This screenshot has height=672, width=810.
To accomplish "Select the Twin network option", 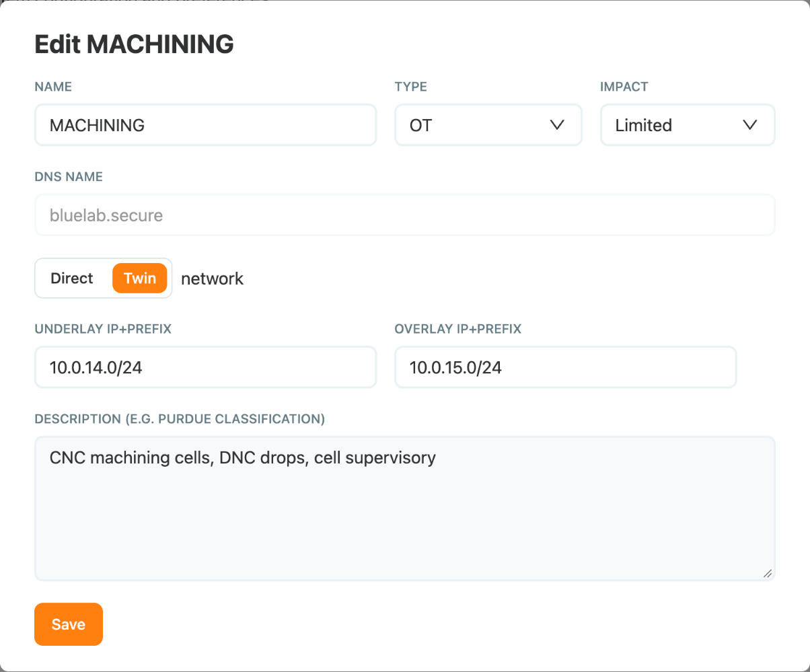I will click(x=140, y=278).
